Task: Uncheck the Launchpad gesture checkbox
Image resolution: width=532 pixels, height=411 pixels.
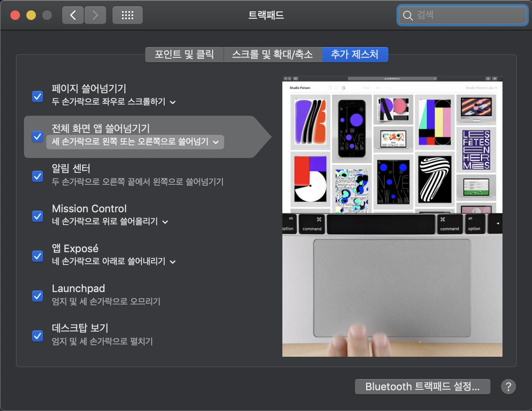Action: click(37, 296)
